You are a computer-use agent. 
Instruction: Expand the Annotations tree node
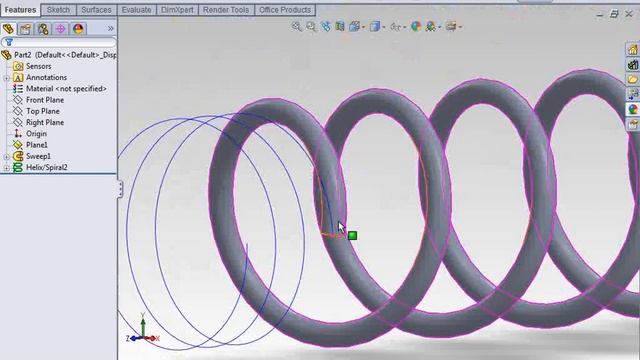point(7,78)
